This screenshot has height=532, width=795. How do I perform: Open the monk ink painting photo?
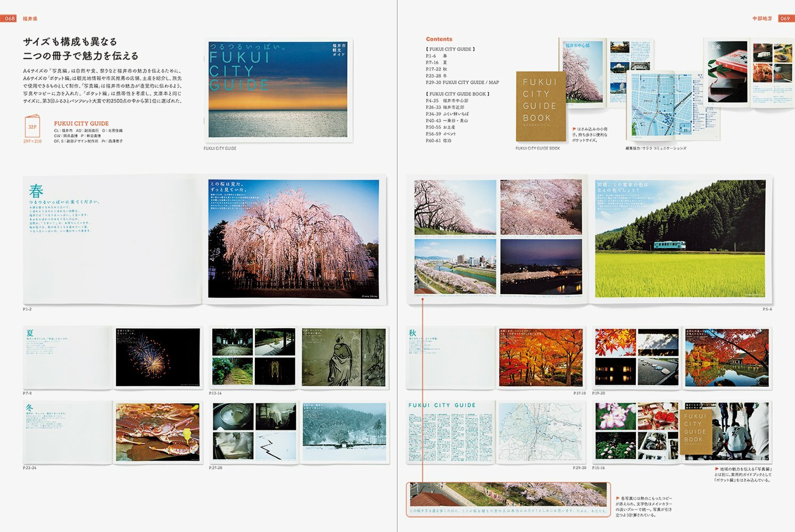(x=344, y=357)
